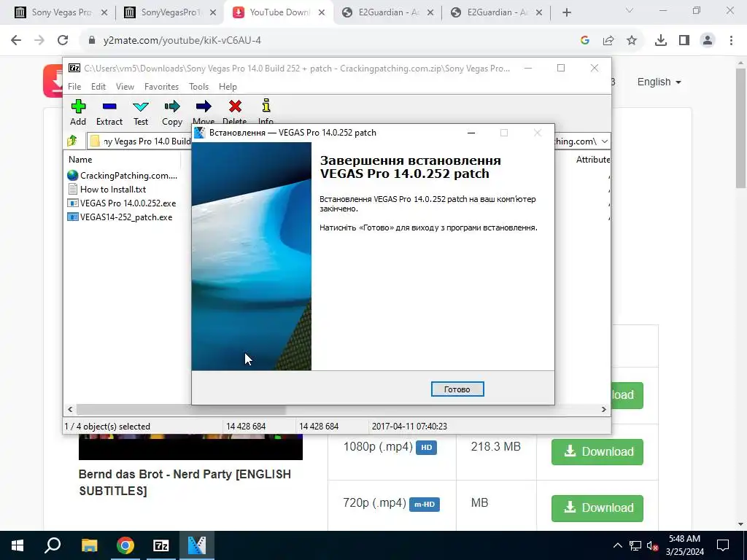Click the network tray icon
The height and width of the screenshot is (560, 747).
(x=635, y=545)
